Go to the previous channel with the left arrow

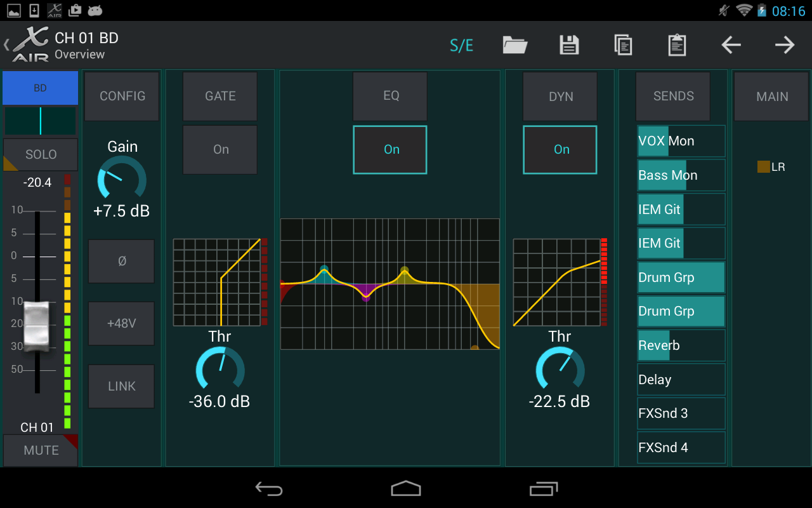click(730, 44)
